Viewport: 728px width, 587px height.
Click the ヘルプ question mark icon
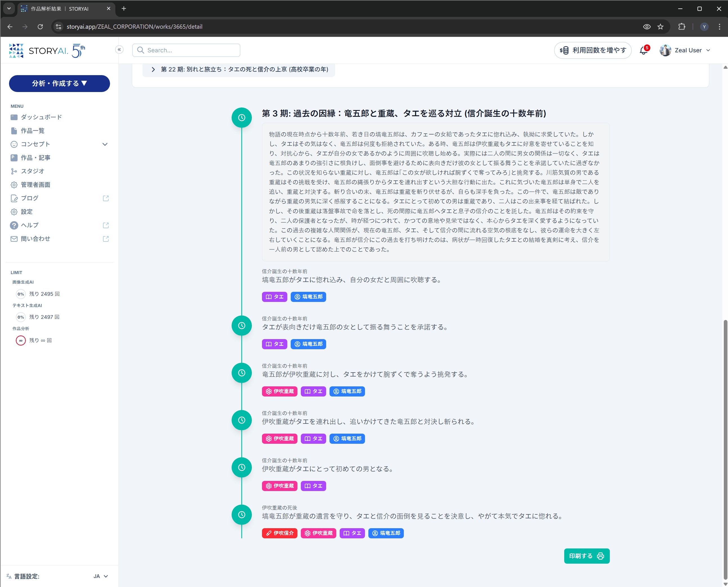point(14,225)
